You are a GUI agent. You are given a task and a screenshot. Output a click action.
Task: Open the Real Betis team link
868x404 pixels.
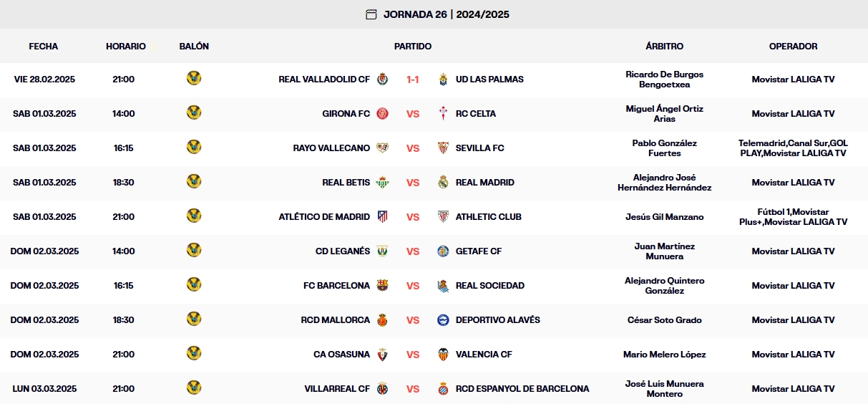[346, 183]
